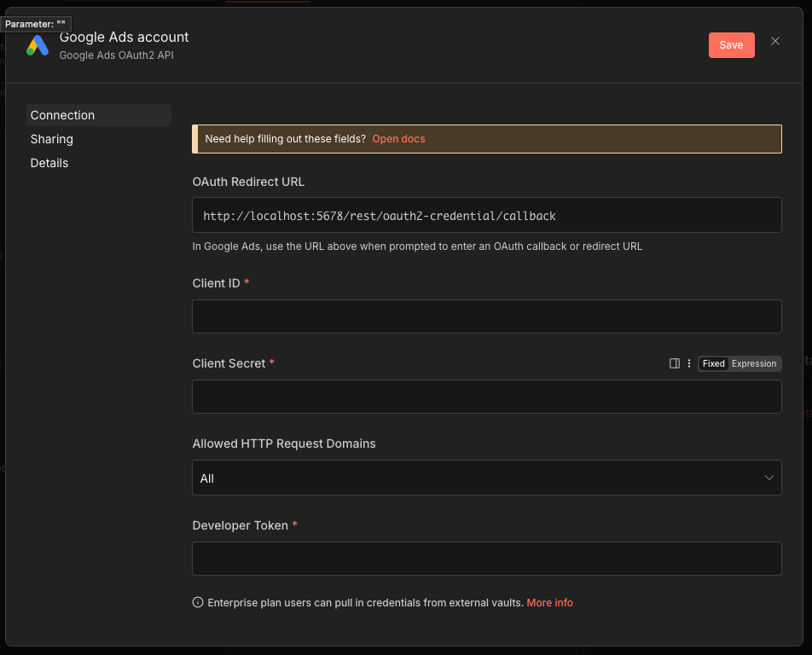Viewport: 812px width, 655px height.
Task: Open the More info link
Action: [549, 603]
